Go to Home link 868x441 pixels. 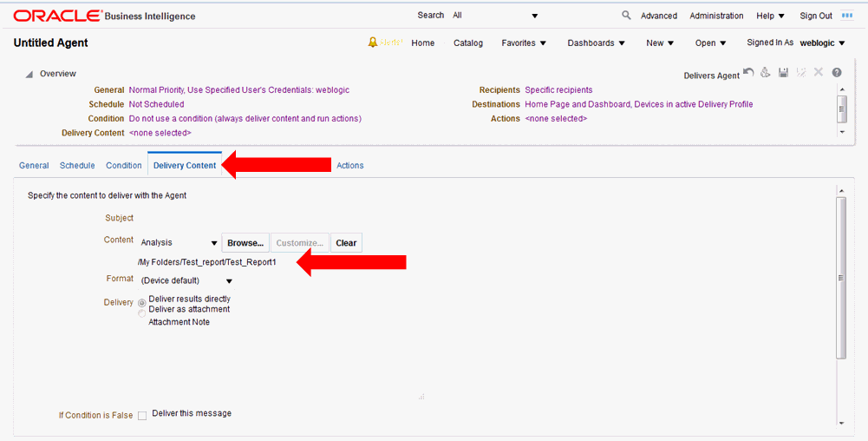point(423,43)
